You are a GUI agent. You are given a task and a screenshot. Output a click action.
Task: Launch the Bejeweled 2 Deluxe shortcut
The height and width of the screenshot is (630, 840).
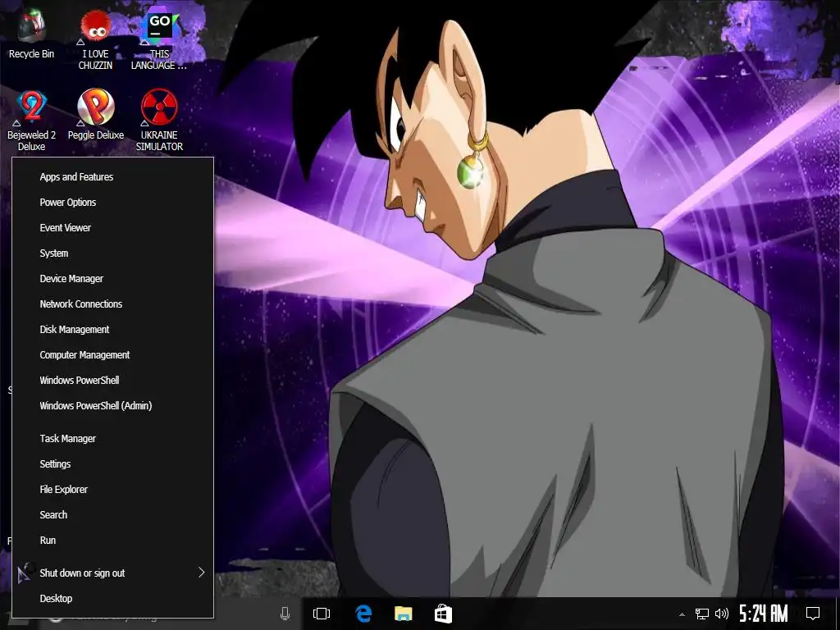31,121
